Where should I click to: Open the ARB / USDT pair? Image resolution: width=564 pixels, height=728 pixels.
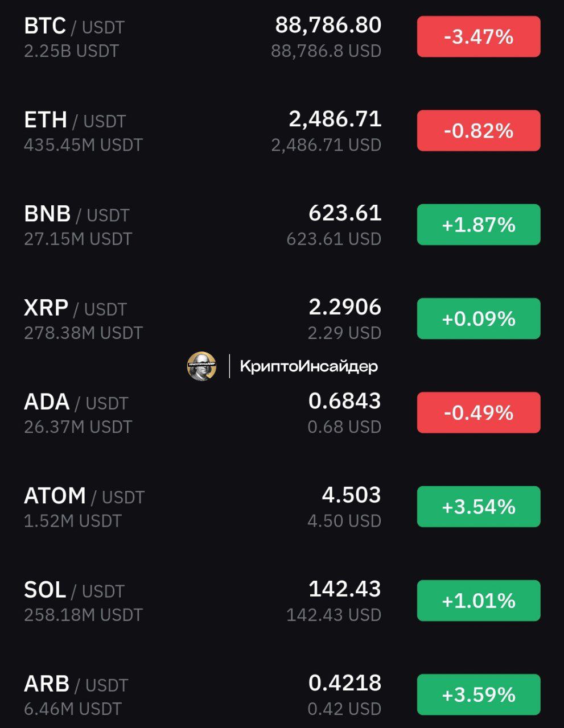coord(282,694)
